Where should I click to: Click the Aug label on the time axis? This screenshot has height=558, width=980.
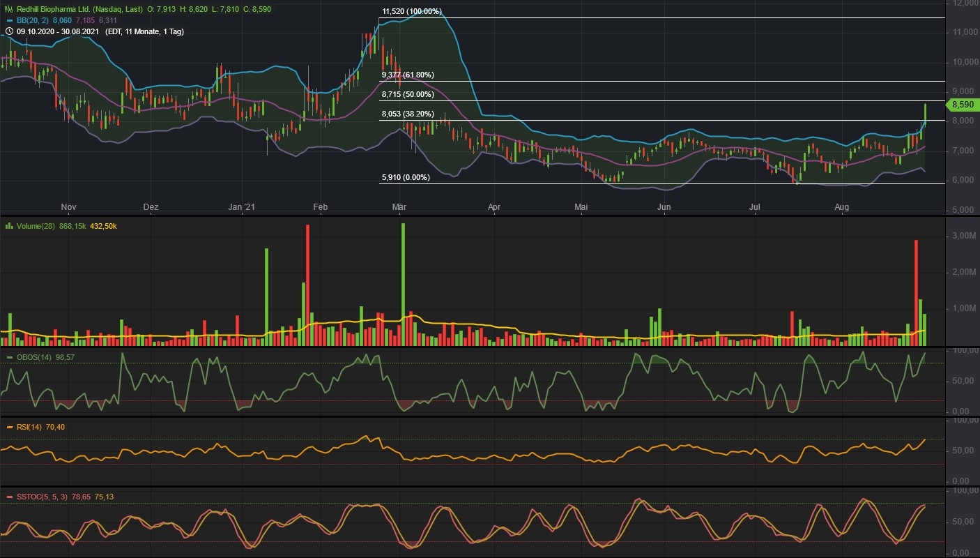[x=841, y=206]
